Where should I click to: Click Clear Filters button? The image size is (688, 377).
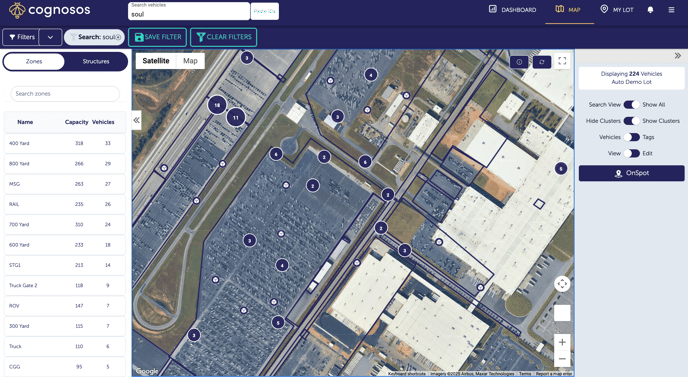224,37
